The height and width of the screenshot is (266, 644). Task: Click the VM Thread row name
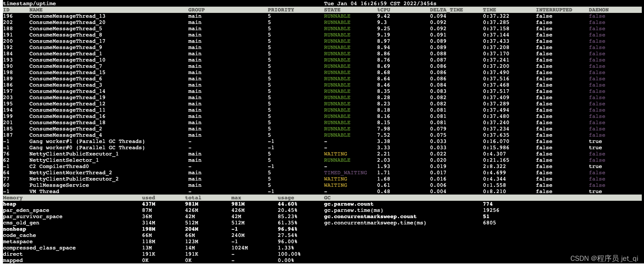[44, 192]
